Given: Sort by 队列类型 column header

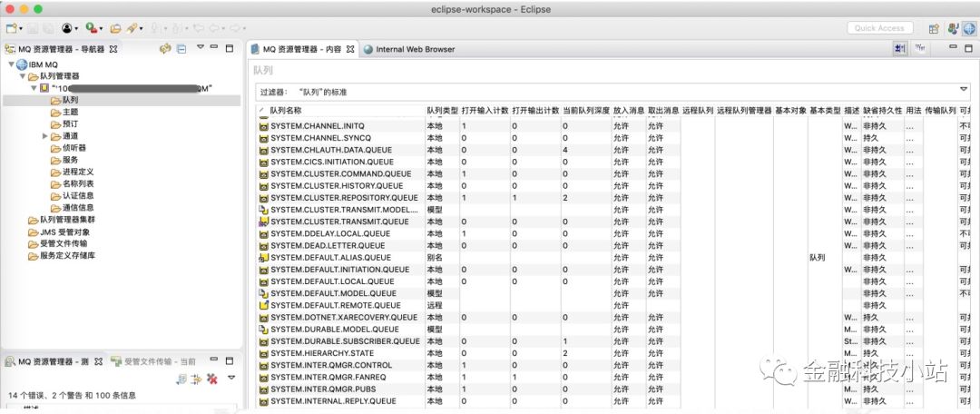Looking at the screenshot, I should click(x=442, y=110).
